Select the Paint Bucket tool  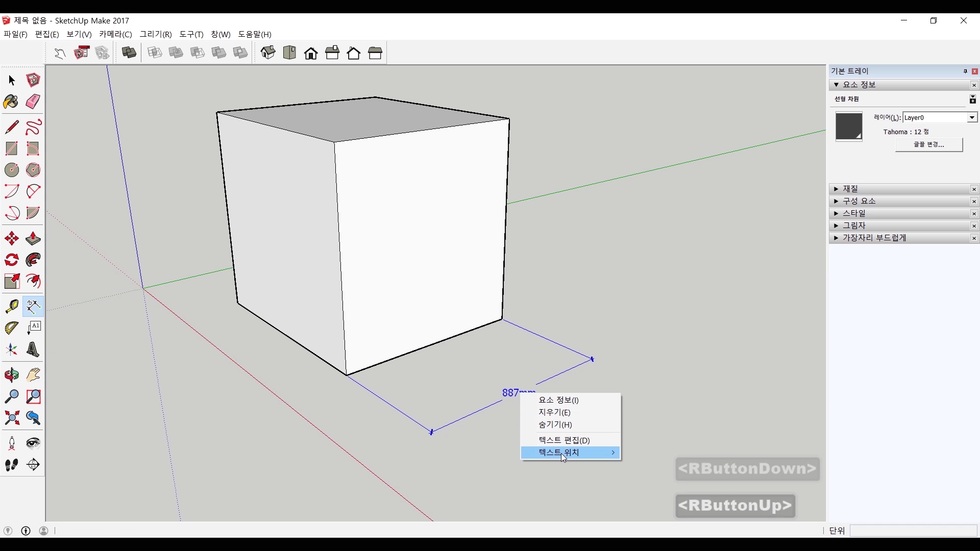[x=11, y=102]
